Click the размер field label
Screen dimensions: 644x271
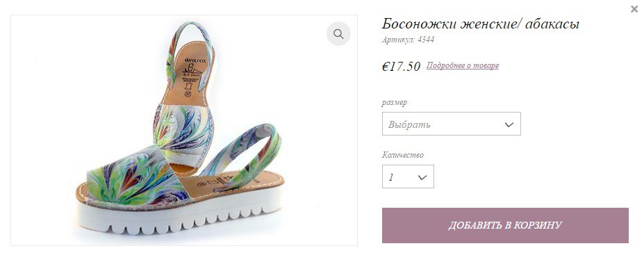pos(395,103)
